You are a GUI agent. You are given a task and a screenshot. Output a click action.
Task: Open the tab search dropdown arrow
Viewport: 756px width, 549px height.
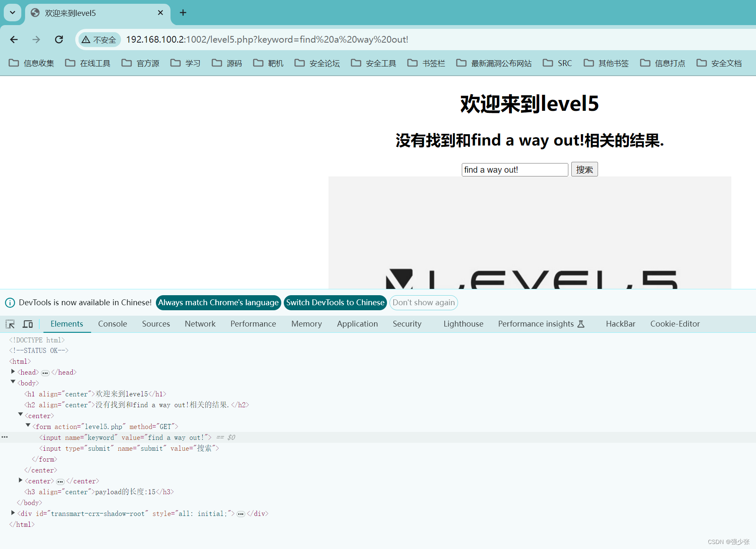(13, 13)
